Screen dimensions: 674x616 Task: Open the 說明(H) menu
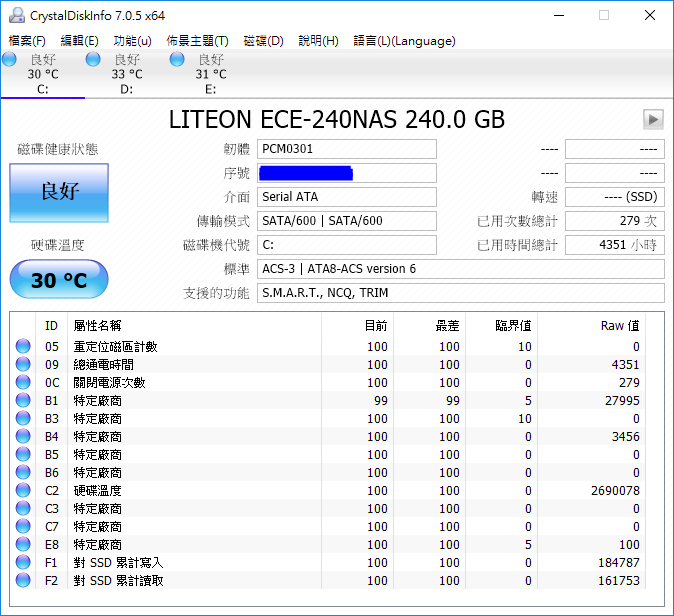319,41
